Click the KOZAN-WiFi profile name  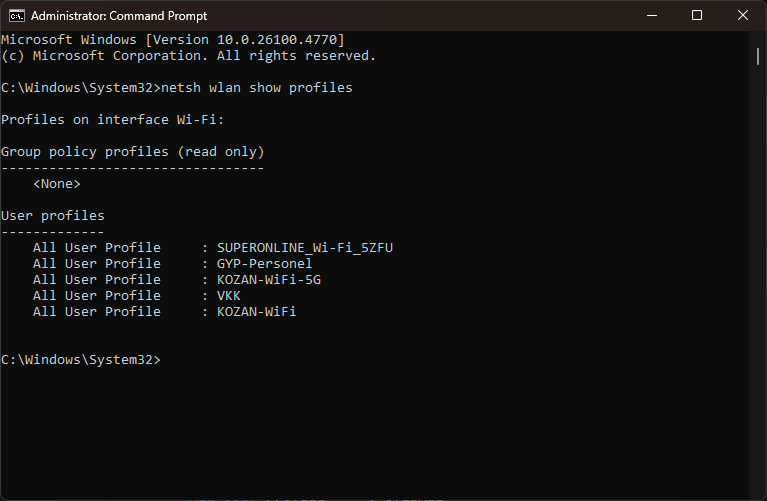[256, 311]
